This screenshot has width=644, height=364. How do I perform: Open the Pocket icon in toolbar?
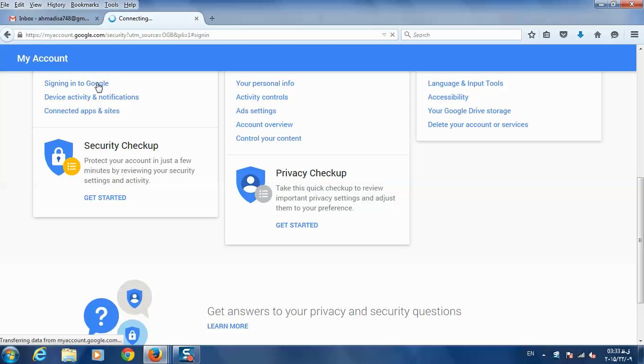pos(563,35)
